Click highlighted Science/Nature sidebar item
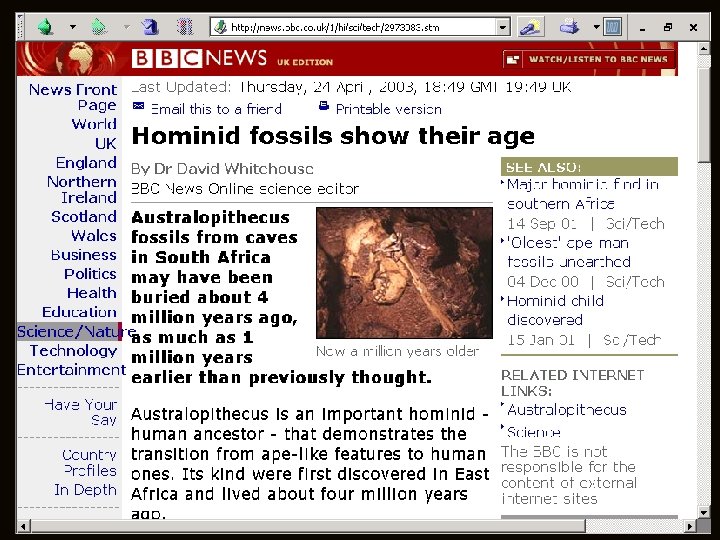Image resolution: width=720 pixels, height=540 pixels. [70, 331]
